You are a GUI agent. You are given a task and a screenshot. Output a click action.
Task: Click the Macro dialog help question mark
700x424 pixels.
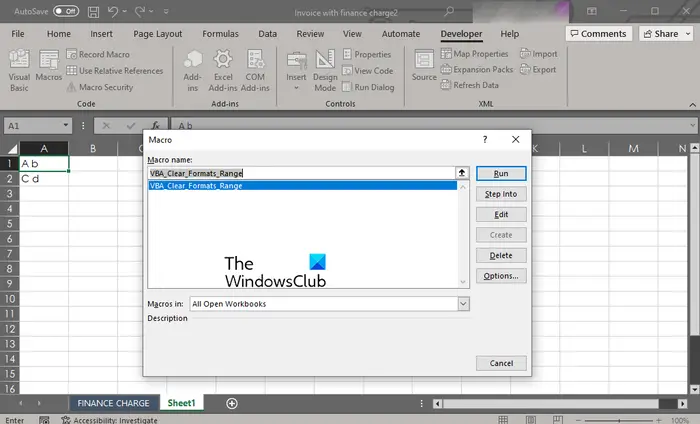pos(485,140)
